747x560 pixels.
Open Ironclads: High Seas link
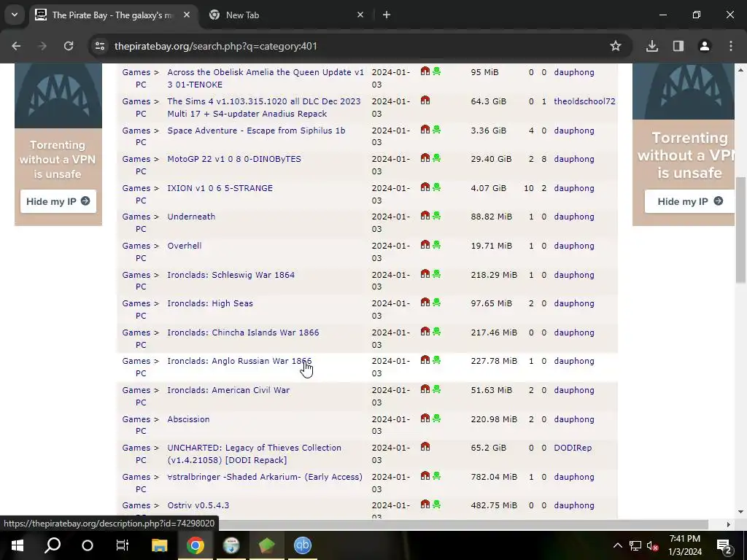[210, 303]
